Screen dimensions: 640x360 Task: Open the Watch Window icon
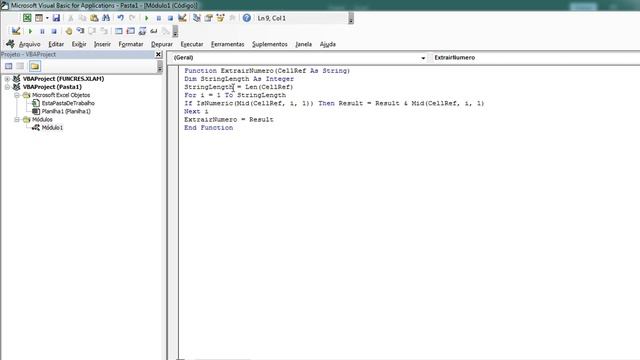pyautogui.click(x=142, y=31)
